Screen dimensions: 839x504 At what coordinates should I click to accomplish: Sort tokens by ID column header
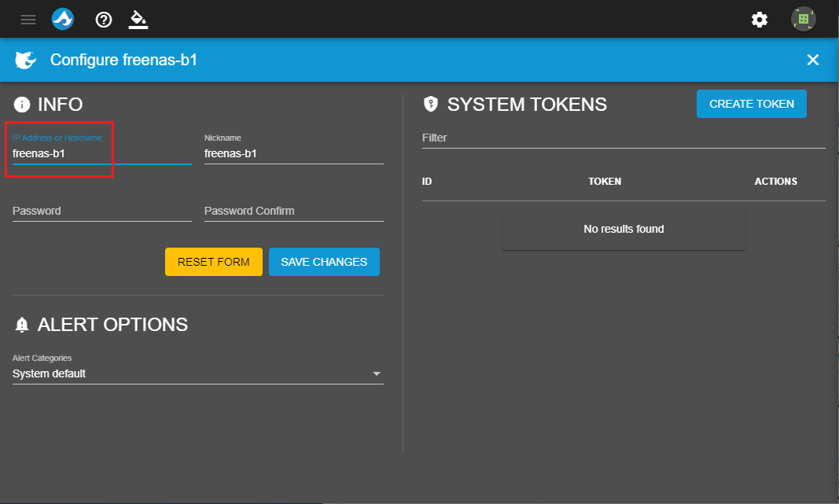[427, 182]
